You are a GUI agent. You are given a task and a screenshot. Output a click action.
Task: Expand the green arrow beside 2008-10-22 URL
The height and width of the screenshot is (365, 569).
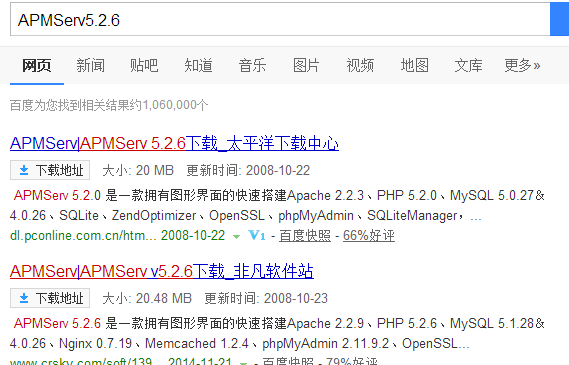(x=236, y=237)
